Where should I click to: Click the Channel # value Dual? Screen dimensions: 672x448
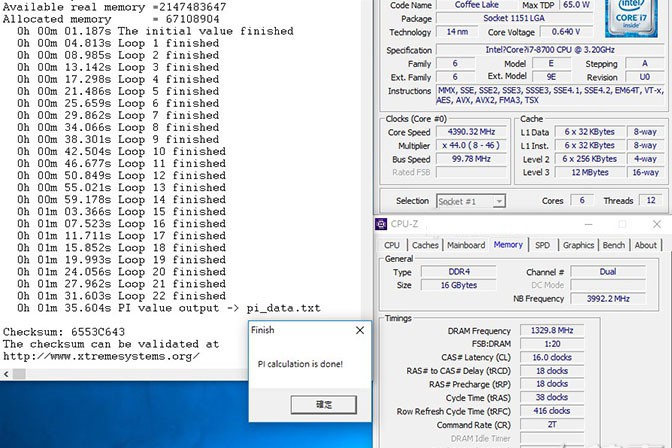coord(608,272)
